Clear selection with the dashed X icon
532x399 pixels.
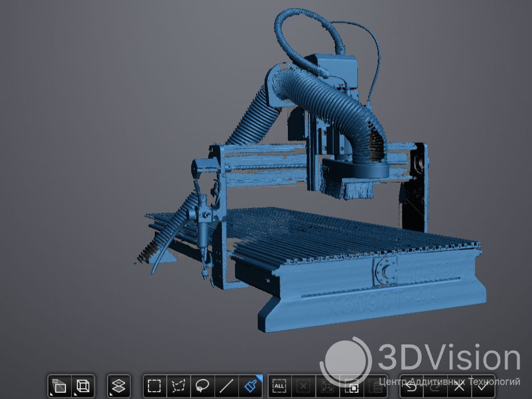(x=303, y=386)
